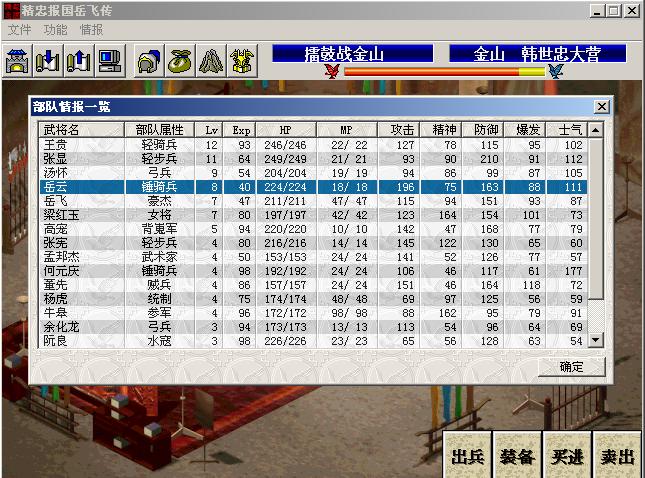Sort by 部队属性 column header

pos(159,130)
